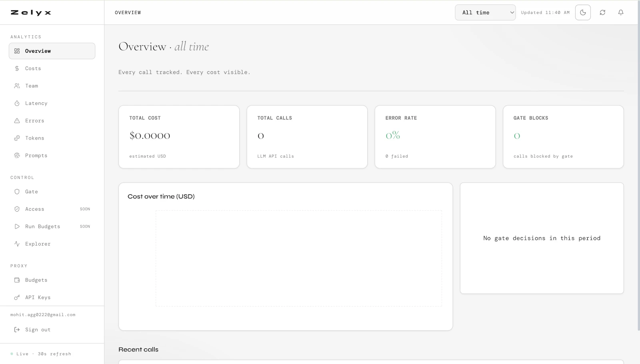Click the Live 30s refresh status
Screen dimensions: 640x364
pos(41,354)
